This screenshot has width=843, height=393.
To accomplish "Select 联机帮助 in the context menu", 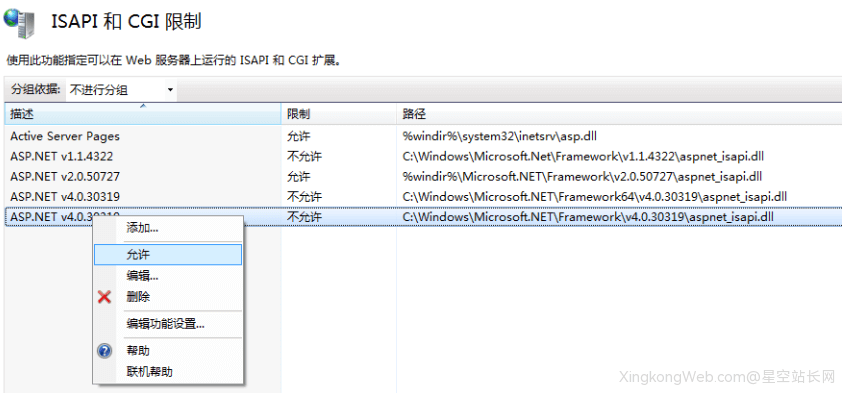I will click(168, 371).
